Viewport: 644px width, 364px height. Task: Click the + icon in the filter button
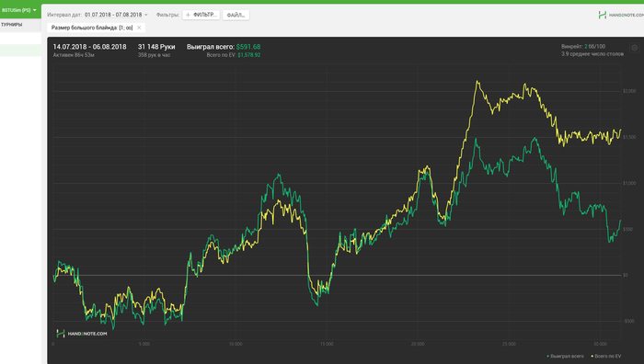188,15
